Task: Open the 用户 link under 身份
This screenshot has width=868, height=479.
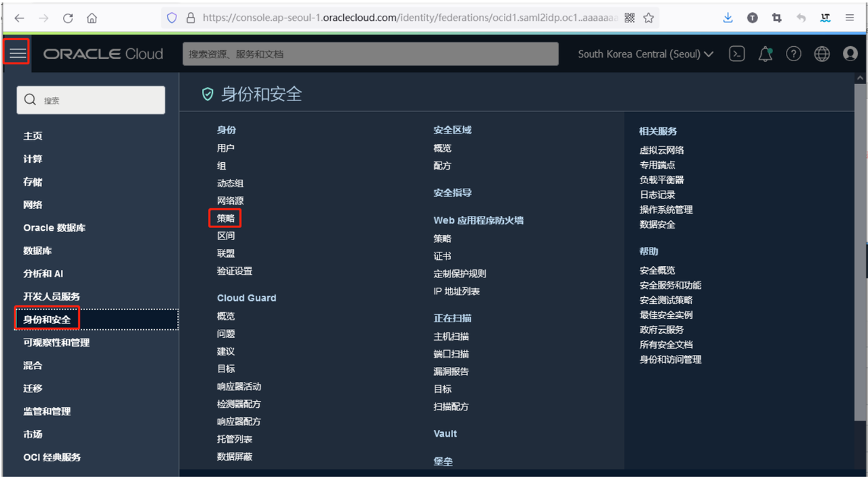Action: pos(226,148)
